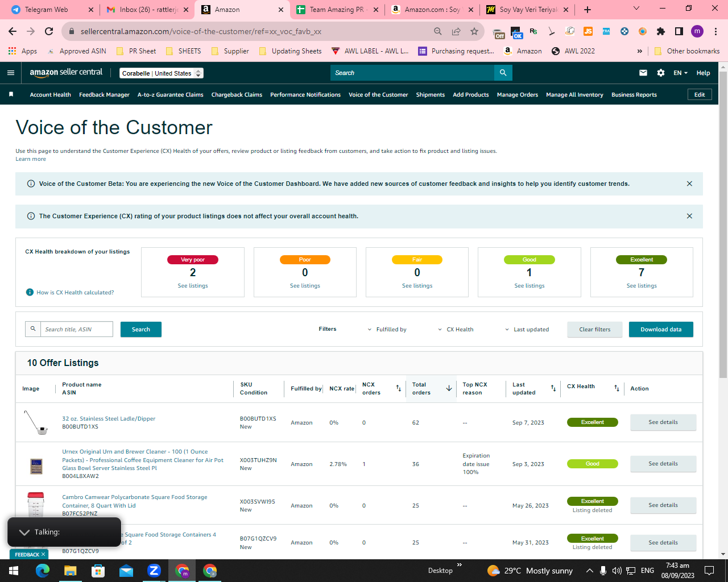This screenshot has height=582, width=728.
Task: Click the page zoom magnifier in the address bar
Action: pyautogui.click(x=437, y=31)
